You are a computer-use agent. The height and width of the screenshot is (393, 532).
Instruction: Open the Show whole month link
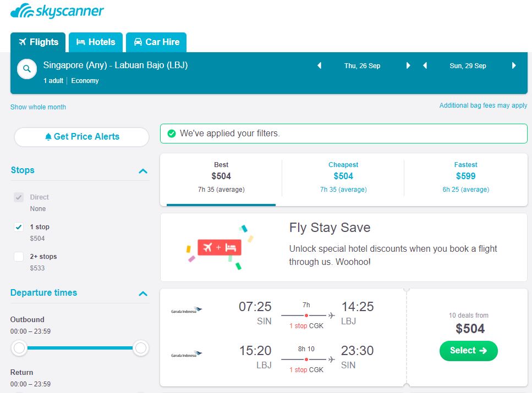point(38,107)
